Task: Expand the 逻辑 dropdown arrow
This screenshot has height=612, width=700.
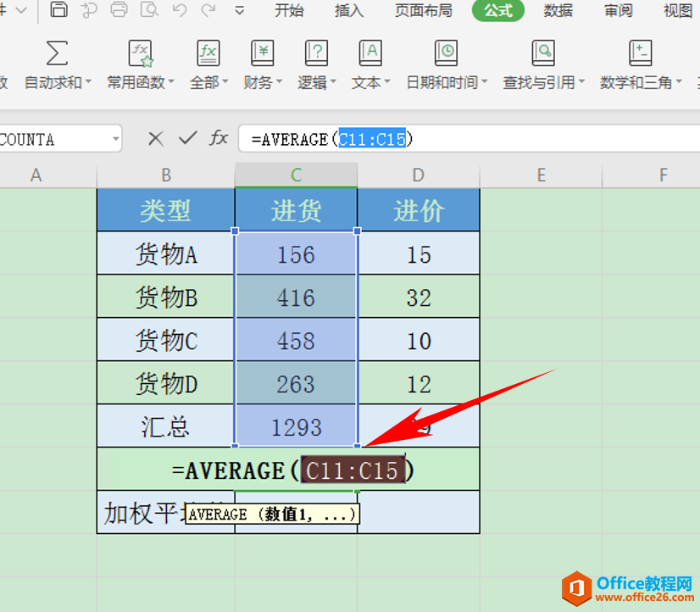Action: [333, 81]
